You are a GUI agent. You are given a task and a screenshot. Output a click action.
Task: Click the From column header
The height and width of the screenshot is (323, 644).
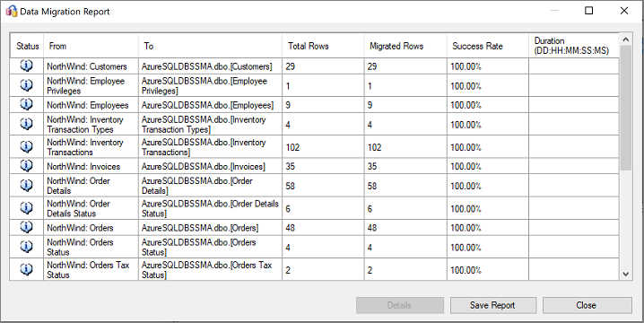(91, 46)
